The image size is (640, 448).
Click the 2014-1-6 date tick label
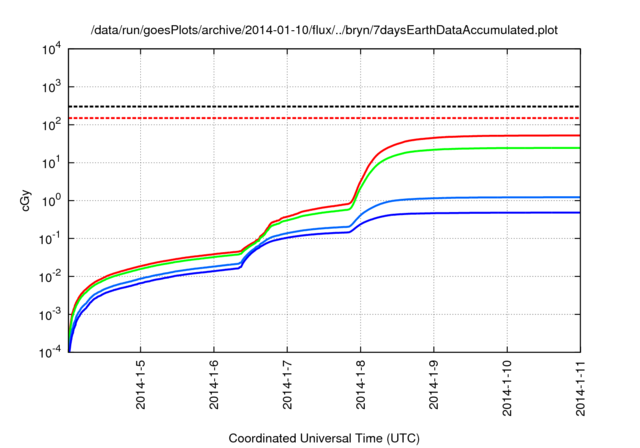coord(214,384)
